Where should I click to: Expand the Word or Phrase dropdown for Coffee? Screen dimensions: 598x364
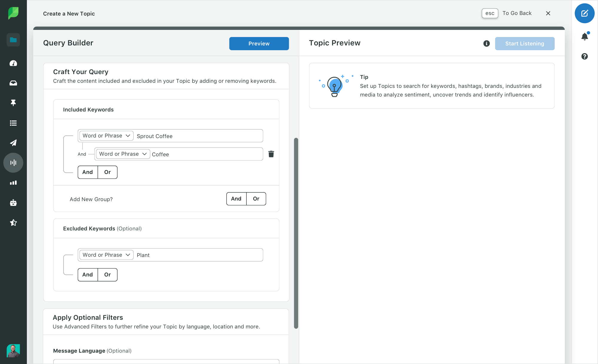pos(122,154)
